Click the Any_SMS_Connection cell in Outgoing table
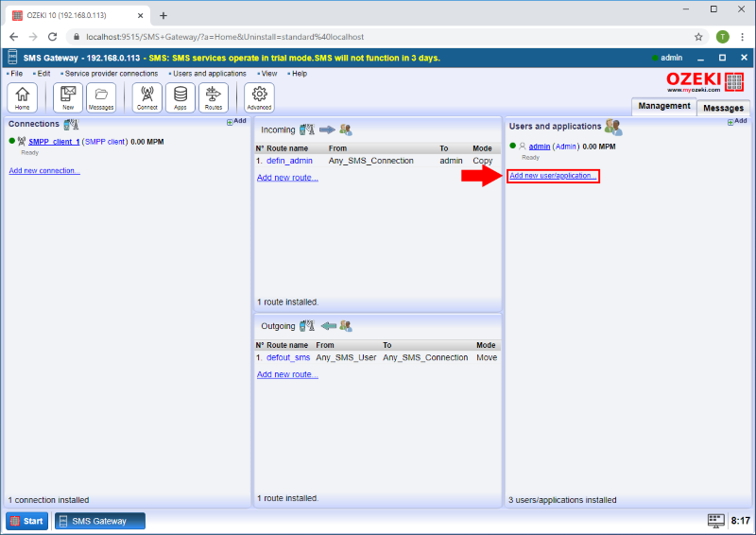The image size is (756, 535). 425,357
